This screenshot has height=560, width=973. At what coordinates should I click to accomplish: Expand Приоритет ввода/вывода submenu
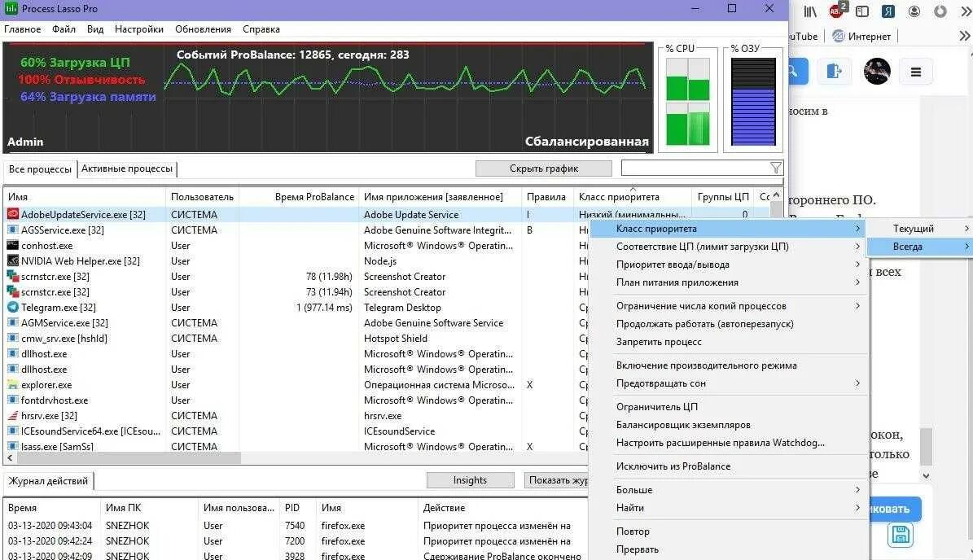pyautogui.click(x=729, y=265)
